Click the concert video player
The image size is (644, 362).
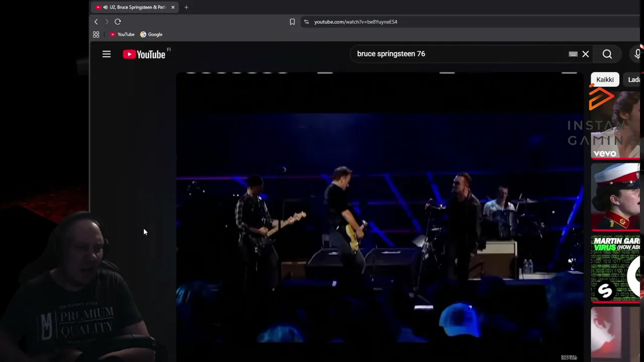pyautogui.click(x=380, y=216)
